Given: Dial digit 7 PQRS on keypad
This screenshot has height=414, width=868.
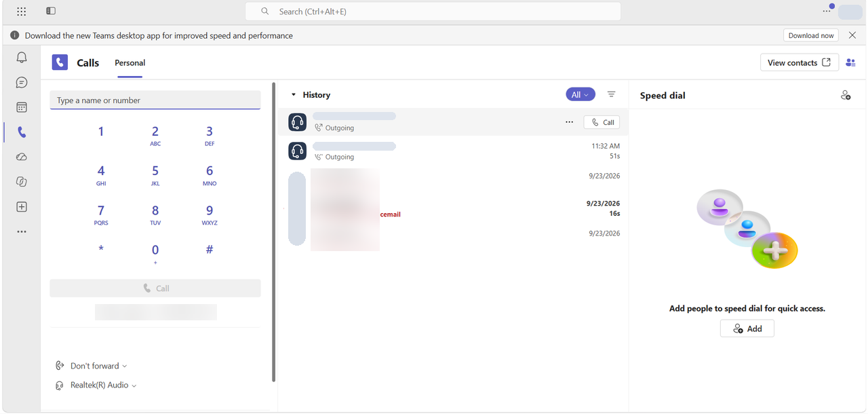Looking at the screenshot, I should coord(101,214).
